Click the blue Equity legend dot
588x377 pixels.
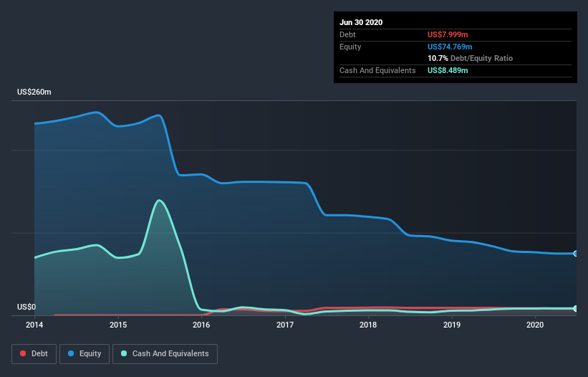(71, 353)
